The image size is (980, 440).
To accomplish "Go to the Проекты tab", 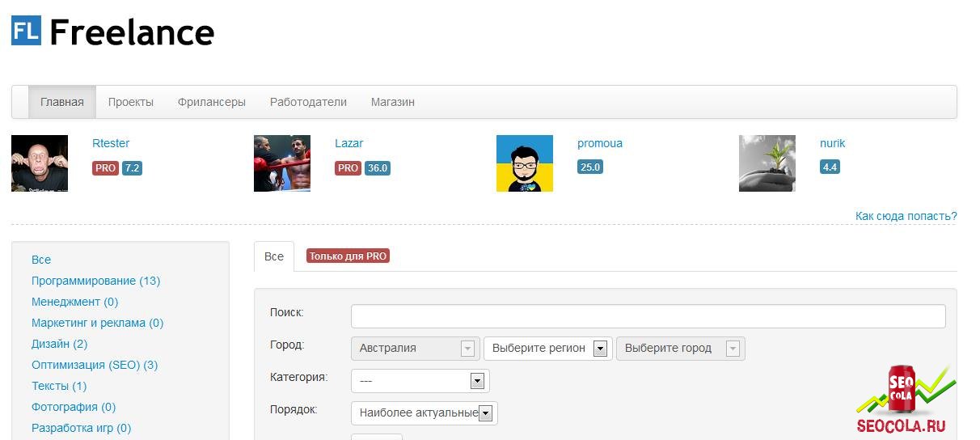I will (131, 102).
